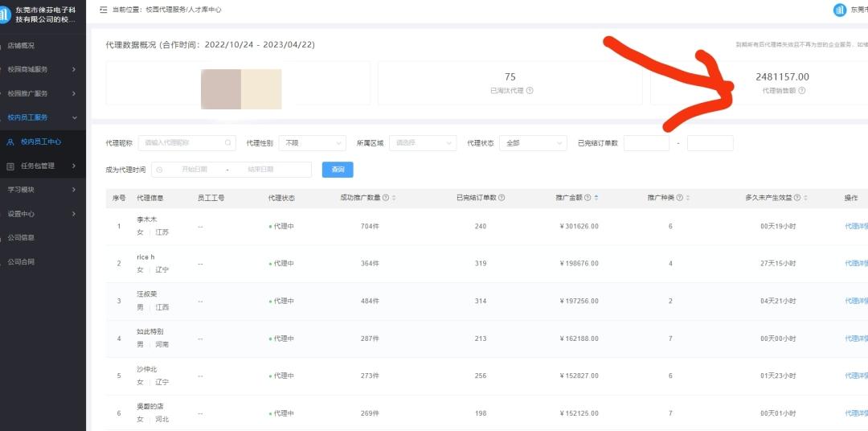The height and width of the screenshot is (431, 868).
Task: Click help icon in 推广种类 header
Action: 679,198
